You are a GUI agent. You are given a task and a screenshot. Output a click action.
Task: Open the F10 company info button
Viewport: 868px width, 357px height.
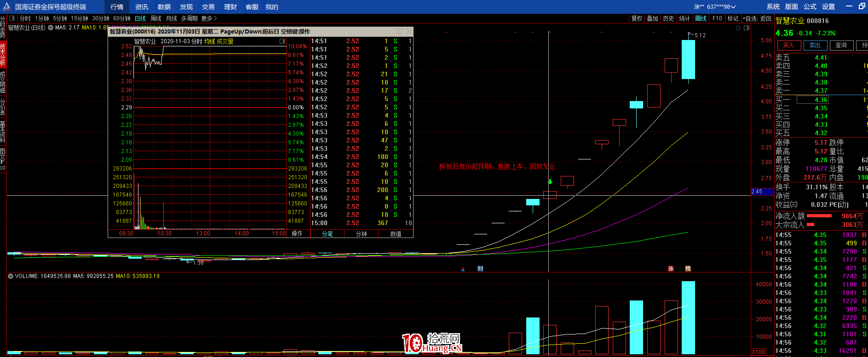coord(717,18)
